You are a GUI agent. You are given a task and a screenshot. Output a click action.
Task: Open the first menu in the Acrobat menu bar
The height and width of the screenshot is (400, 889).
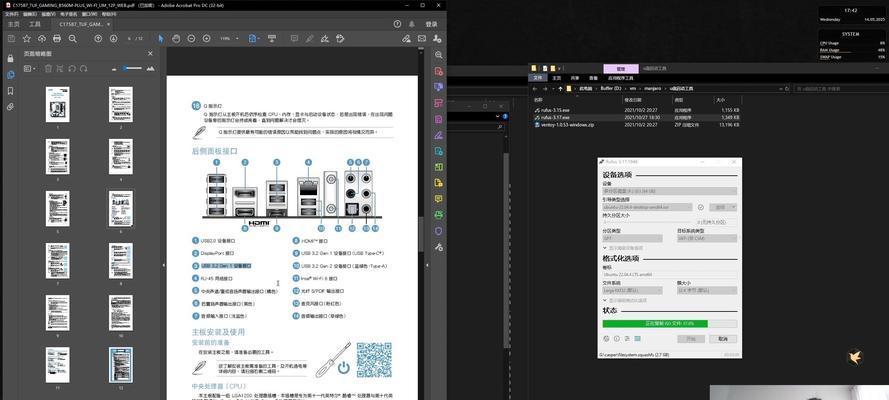[11, 14]
